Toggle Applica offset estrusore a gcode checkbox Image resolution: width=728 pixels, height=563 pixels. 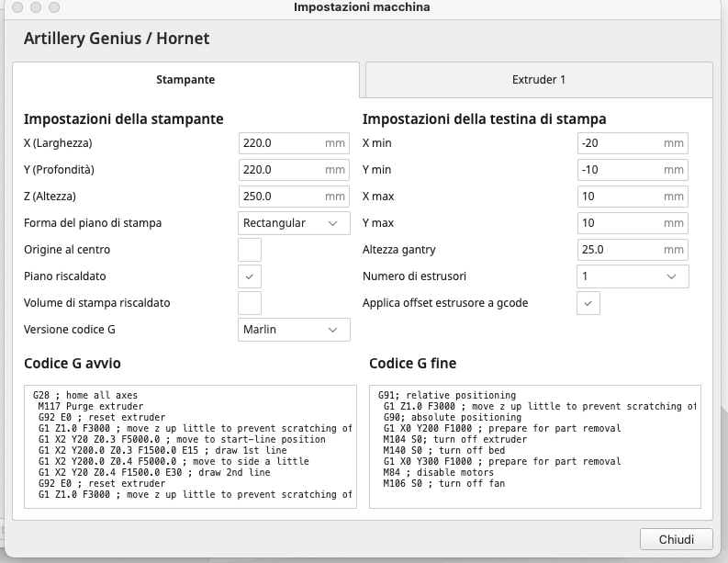588,303
